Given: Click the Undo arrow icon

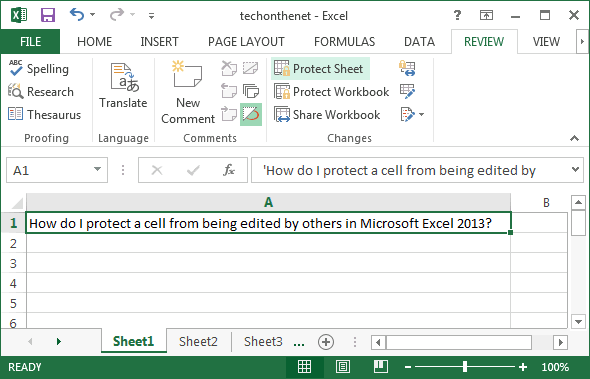Looking at the screenshot, I should pyautogui.click(x=77, y=15).
